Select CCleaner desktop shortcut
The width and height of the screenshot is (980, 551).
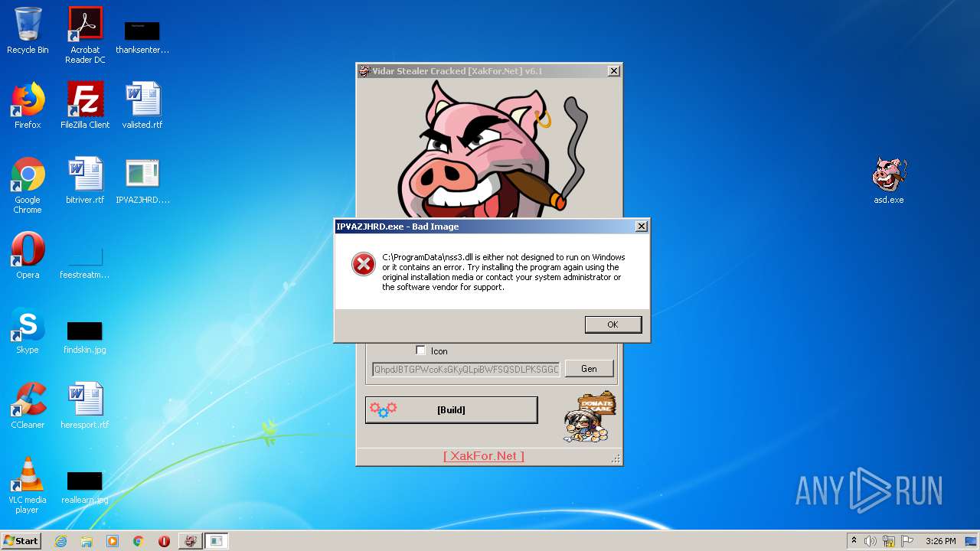tap(28, 406)
